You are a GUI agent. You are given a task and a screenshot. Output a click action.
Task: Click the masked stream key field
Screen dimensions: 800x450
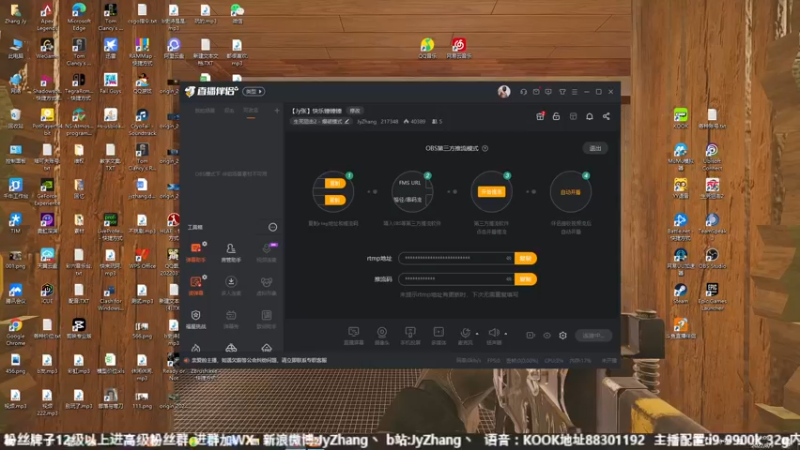(456, 279)
